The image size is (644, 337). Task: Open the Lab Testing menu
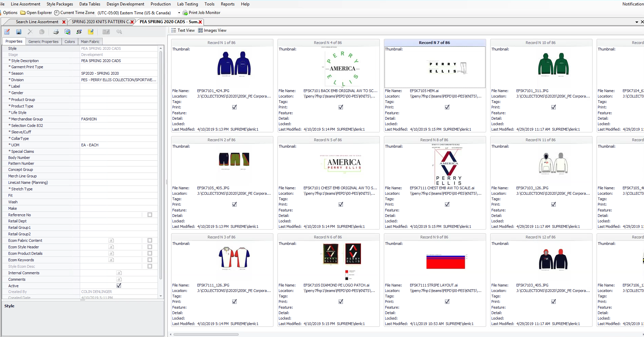coord(188,4)
